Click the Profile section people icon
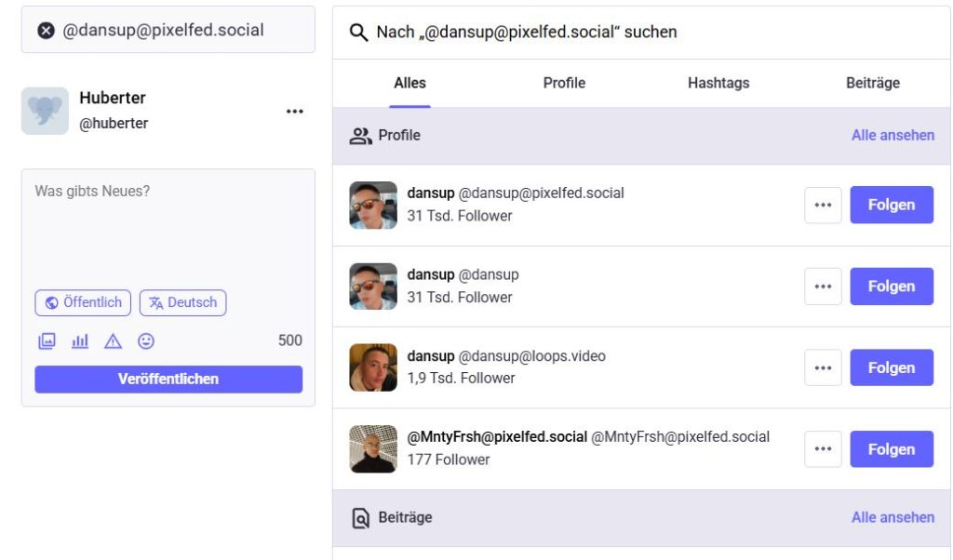953x560 pixels. 360,136
